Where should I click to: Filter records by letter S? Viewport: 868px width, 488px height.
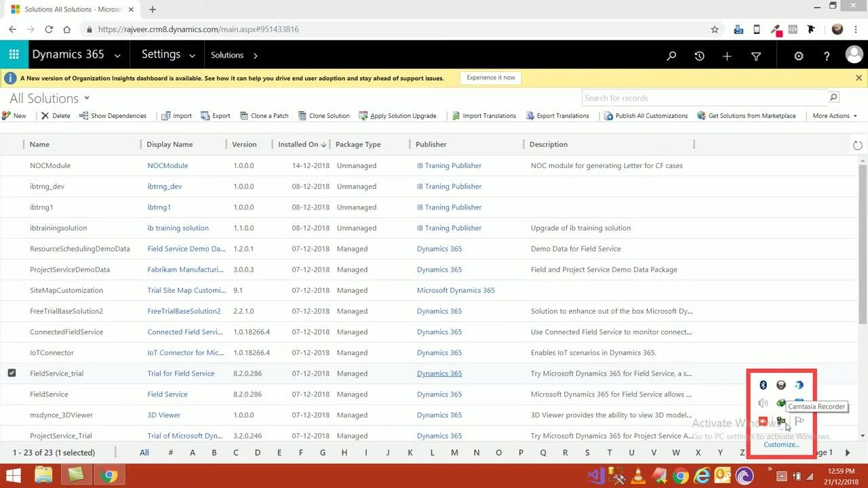pyautogui.click(x=587, y=453)
